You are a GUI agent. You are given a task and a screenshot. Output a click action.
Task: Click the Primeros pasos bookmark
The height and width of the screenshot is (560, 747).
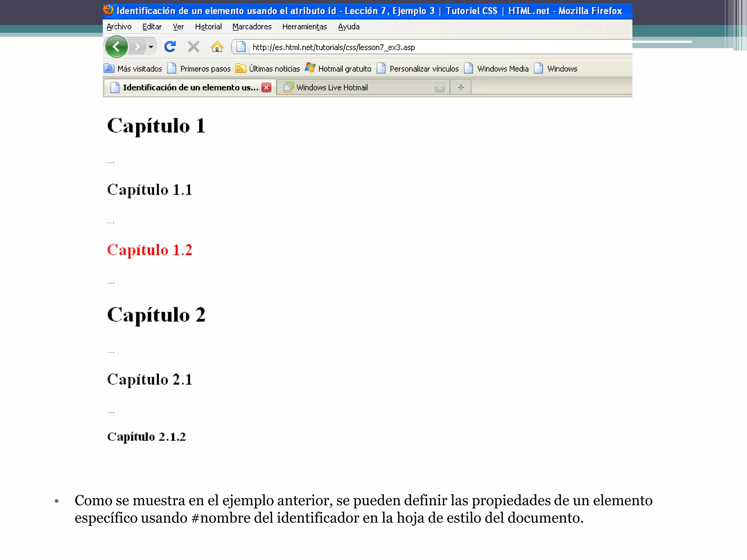[x=199, y=69]
